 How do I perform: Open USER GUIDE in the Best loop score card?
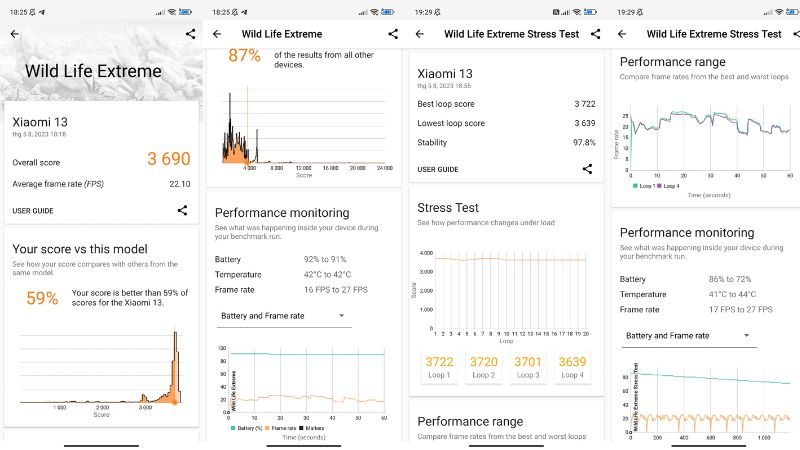click(x=438, y=169)
